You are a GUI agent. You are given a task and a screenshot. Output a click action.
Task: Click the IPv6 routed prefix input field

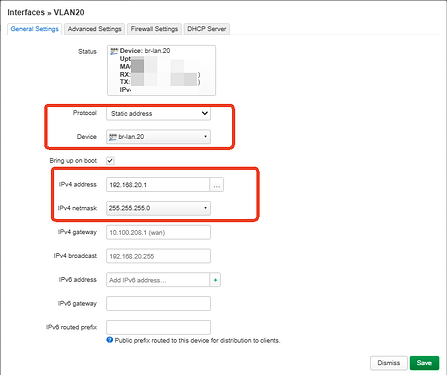tap(158, 327)
